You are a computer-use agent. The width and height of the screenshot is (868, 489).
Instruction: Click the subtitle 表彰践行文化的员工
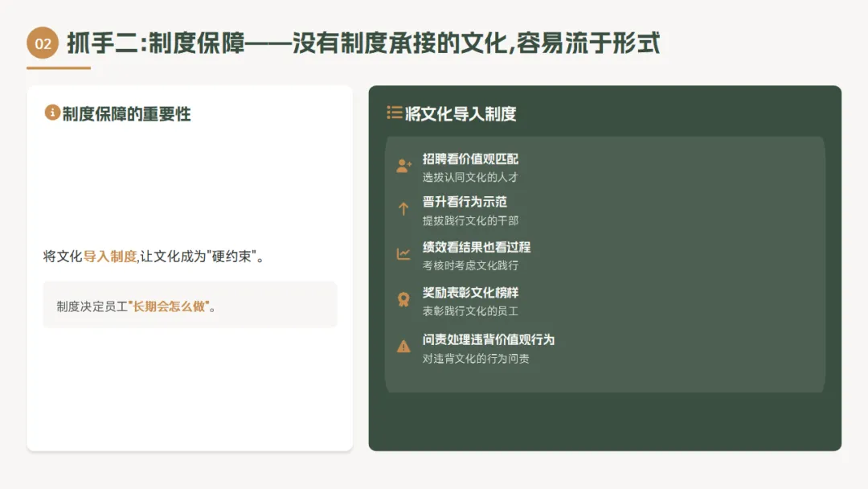(x=470, y=311)
